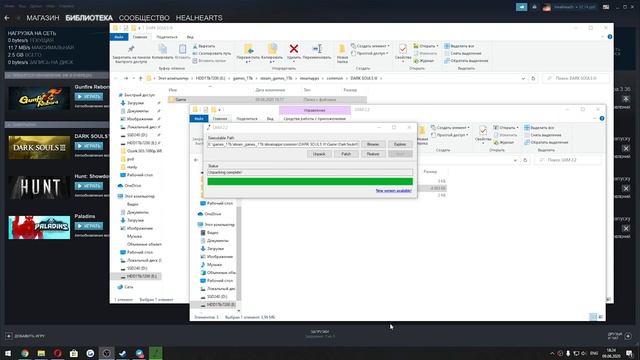This screenshot has width=640, height=360.
Task: Open Простой доступ dropdown in back Explorer
Action: coord(369,53)
